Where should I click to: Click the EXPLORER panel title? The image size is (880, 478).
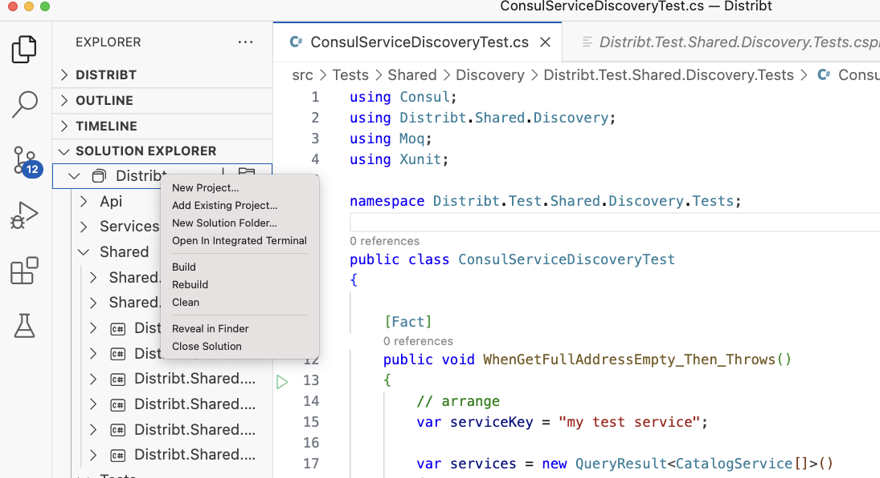point(108,42)
